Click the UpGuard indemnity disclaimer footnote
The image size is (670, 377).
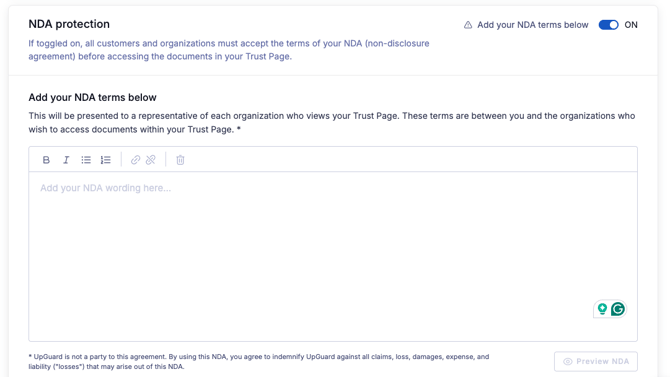click(x=259, y=362)
